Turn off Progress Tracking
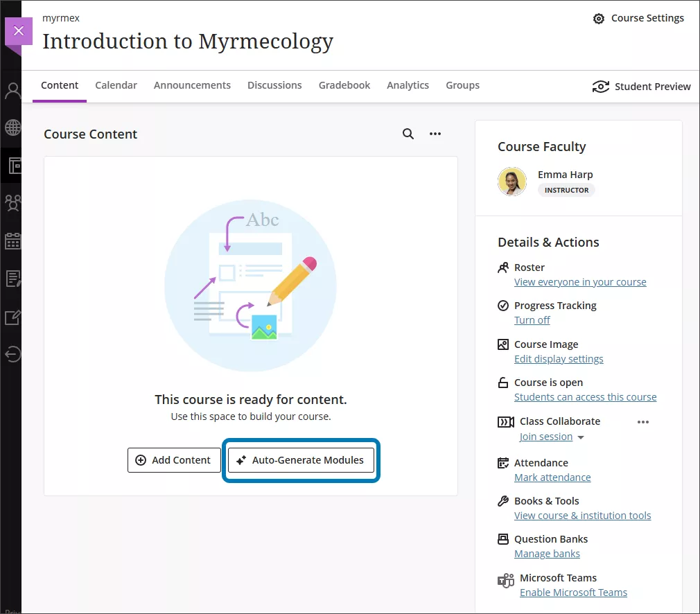Image resolution: width=700 pixels, height=614 pixels. 532,319
